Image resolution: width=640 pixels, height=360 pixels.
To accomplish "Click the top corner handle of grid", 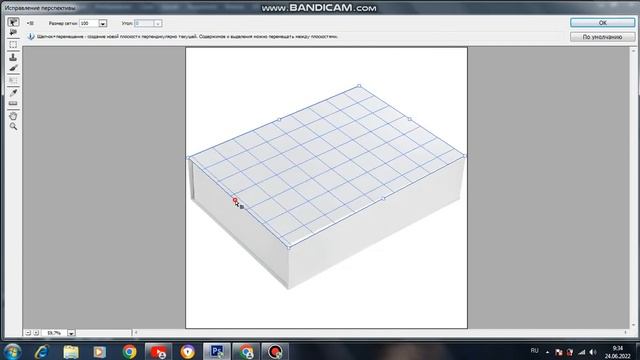I will (359, 86).
